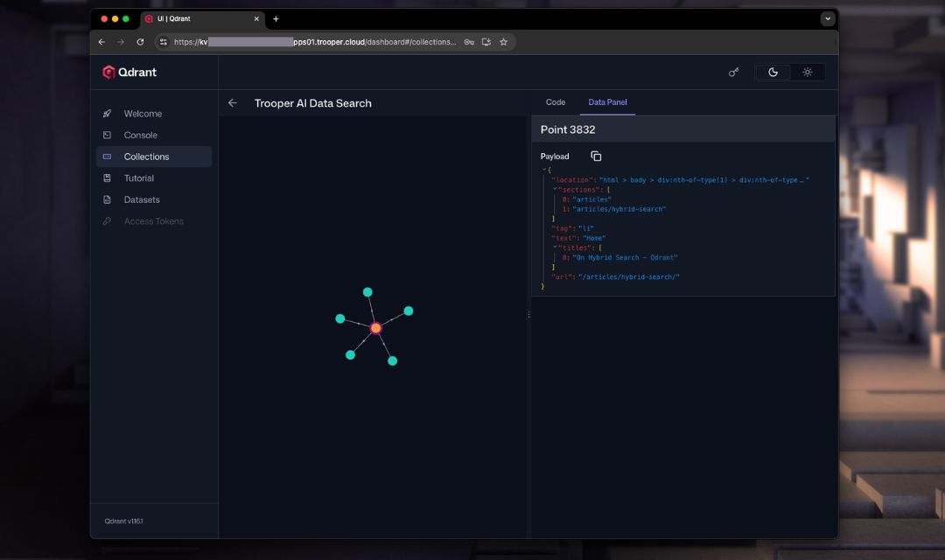Click the orange center node in graph

[x=375, y=328]
